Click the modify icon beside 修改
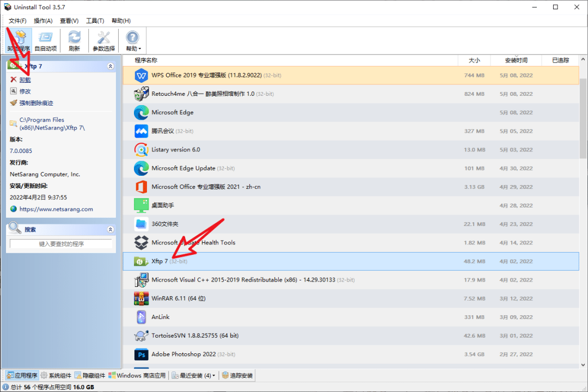The height and width of the screenshot is (392, 588). pos(14,91)
